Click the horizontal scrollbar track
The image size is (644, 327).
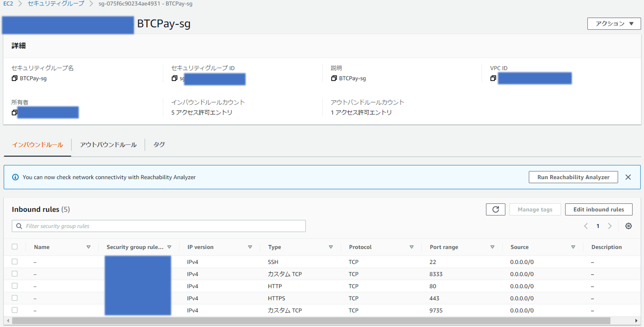311,321
